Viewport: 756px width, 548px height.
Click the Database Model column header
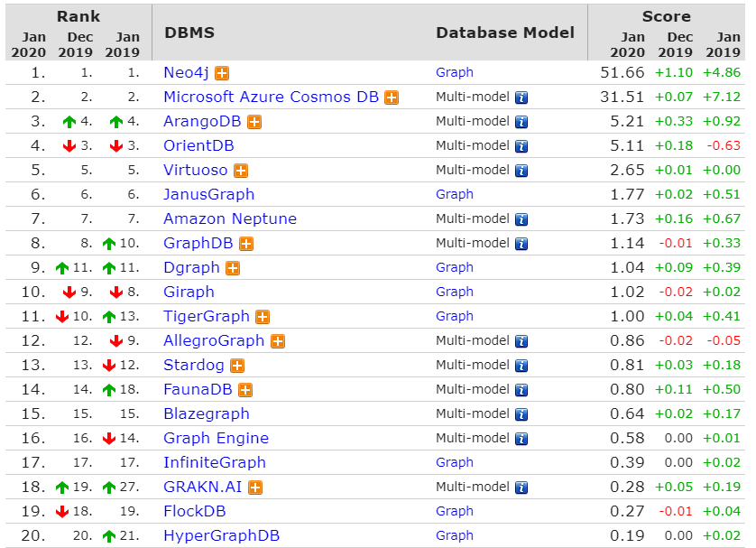pyautogui.click(x=505, y=33)
